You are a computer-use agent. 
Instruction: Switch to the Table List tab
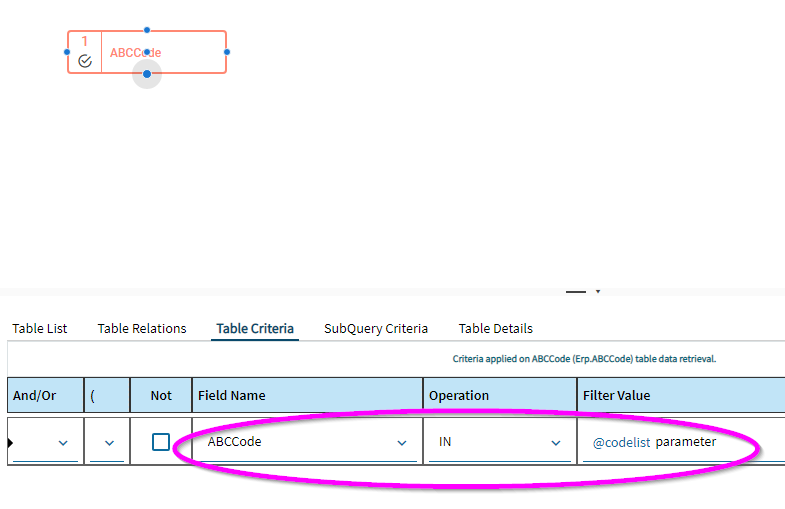click(x=40, y=328)
